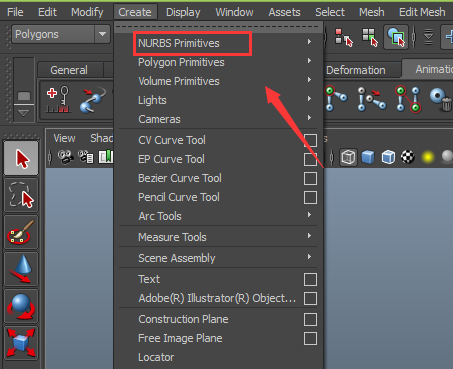Screen dimensions: 453x369
Task: Switch to the General shelf tab
Action: tap(69, 70)
